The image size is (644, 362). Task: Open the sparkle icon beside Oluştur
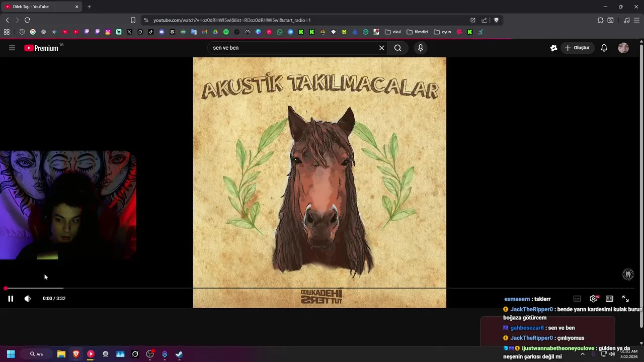click(x=553, y=48)
